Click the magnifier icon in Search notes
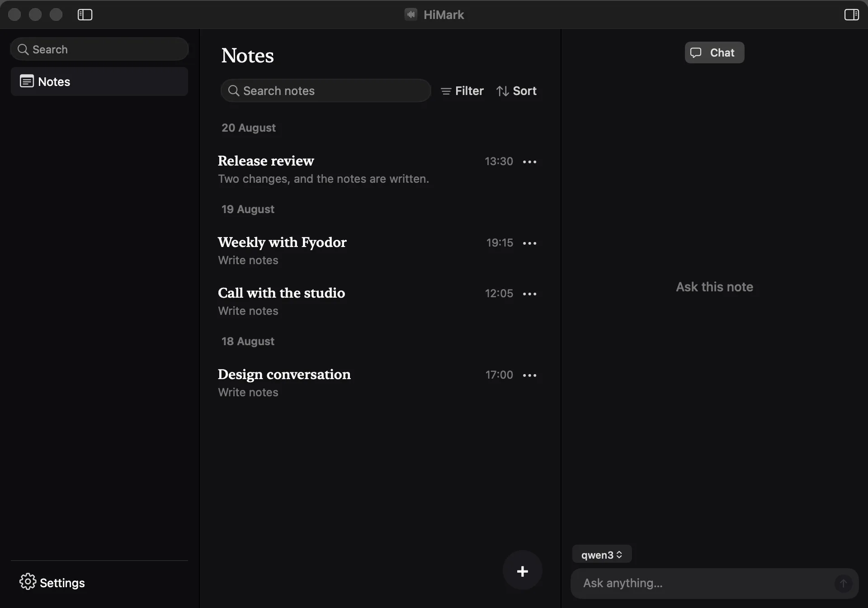The image size is (868, 608). pyautogui.click(x=233, y=90)
